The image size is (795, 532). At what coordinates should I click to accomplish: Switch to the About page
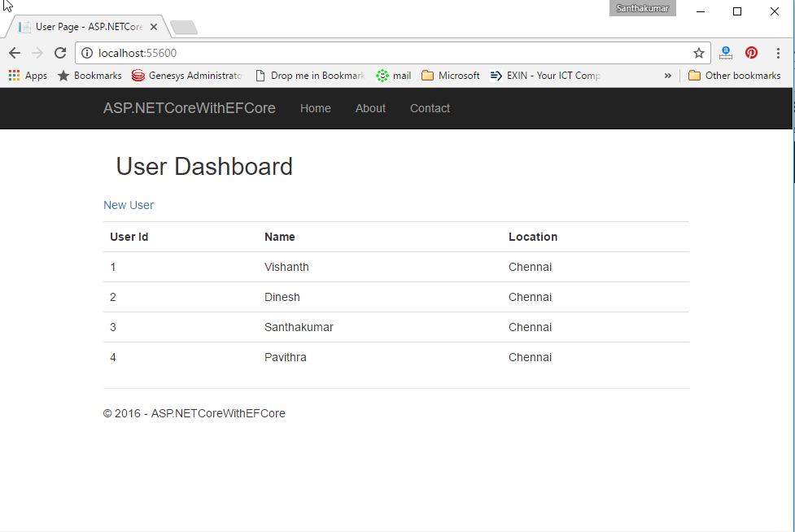[x=370, y=108]
